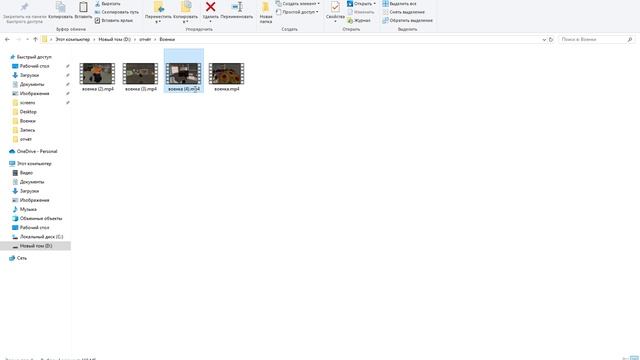Image resolution: width=640 pixels, height=360 pixels.
Task: Select the военка.mp4 video thumbnail
Action: tap(227, 74)
